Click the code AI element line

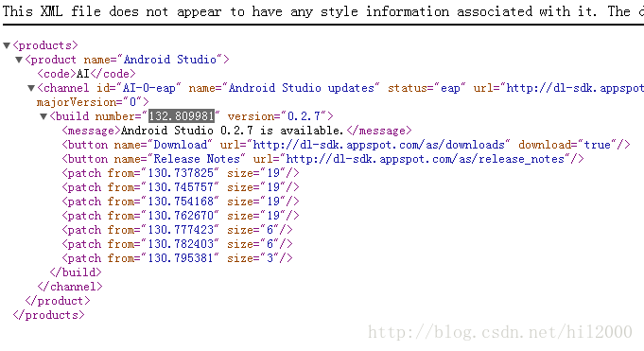click(x=86, y=74)
